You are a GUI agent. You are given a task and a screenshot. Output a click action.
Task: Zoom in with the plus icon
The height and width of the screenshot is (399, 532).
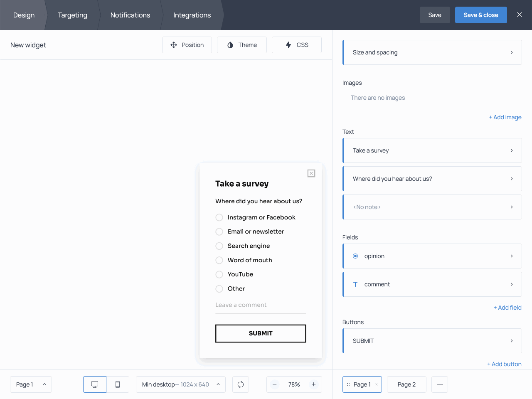click(x=314, y=384)
